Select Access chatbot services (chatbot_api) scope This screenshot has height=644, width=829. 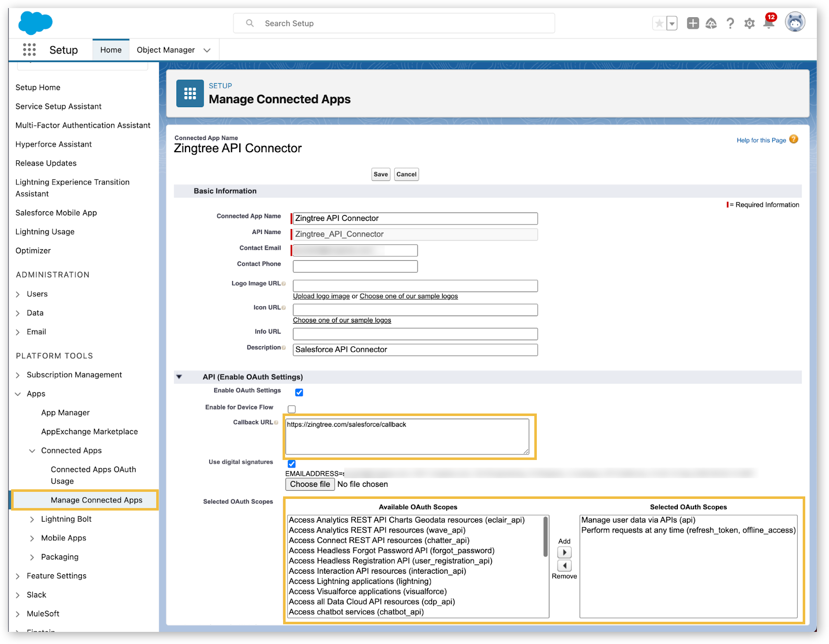356,612
